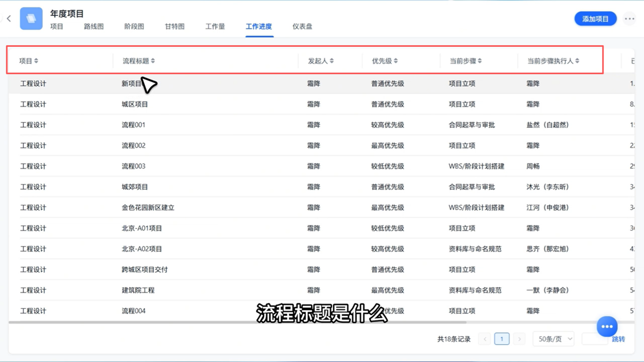Sort by 当前步骤 column arrows
Screen dimensions: 644x362
click(480, 61)
